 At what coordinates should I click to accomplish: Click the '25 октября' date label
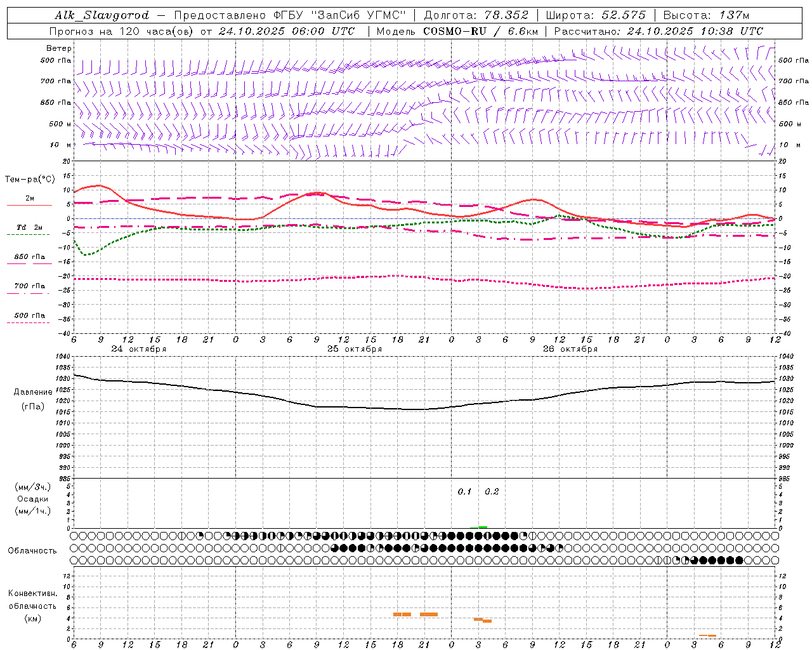[x=355, y=349]
